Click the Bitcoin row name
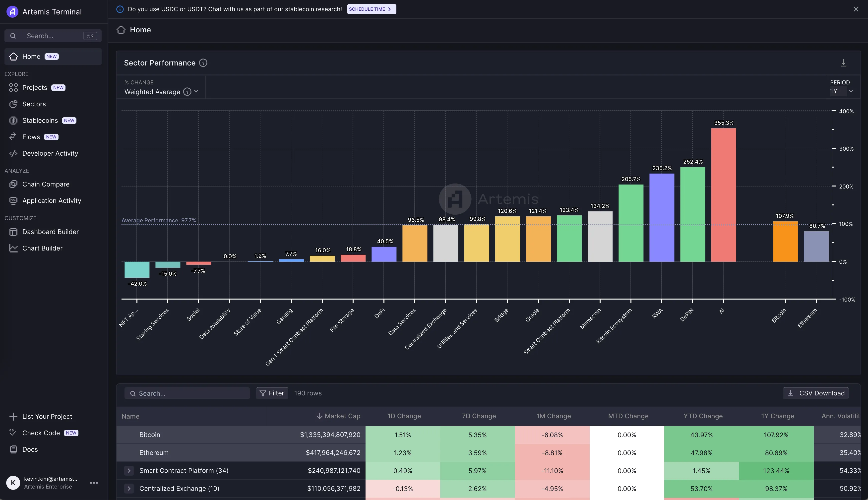Screen dimensions: 868x500 coord(150,435)
